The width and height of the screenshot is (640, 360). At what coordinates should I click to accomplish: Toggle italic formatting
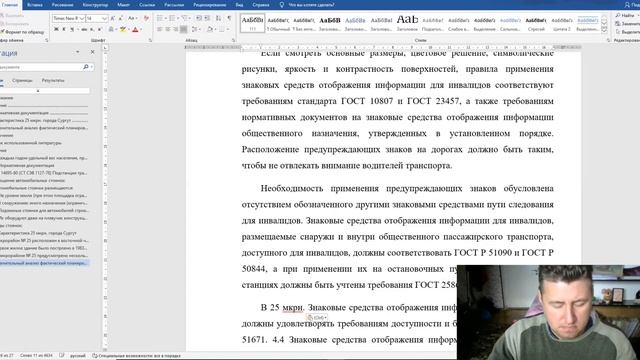tap(64, 29)
